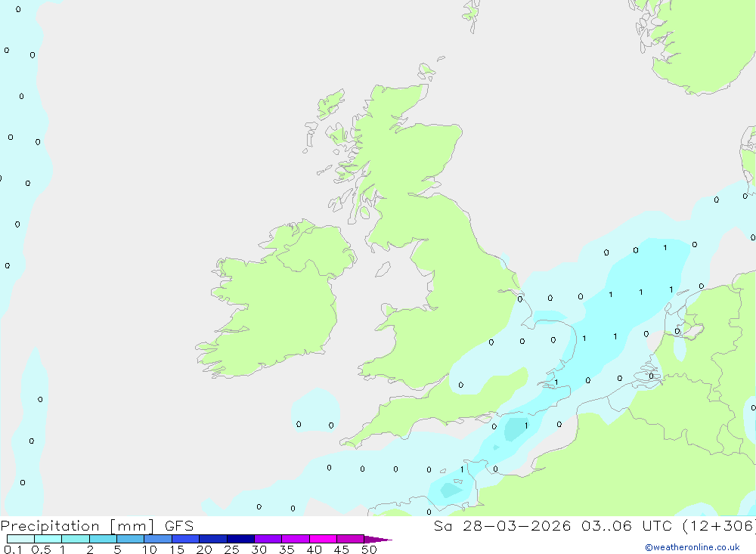Select the 5–10 mm legend color swatch
The width and height of the screenshot is (756, 554).
coord(131,539)
